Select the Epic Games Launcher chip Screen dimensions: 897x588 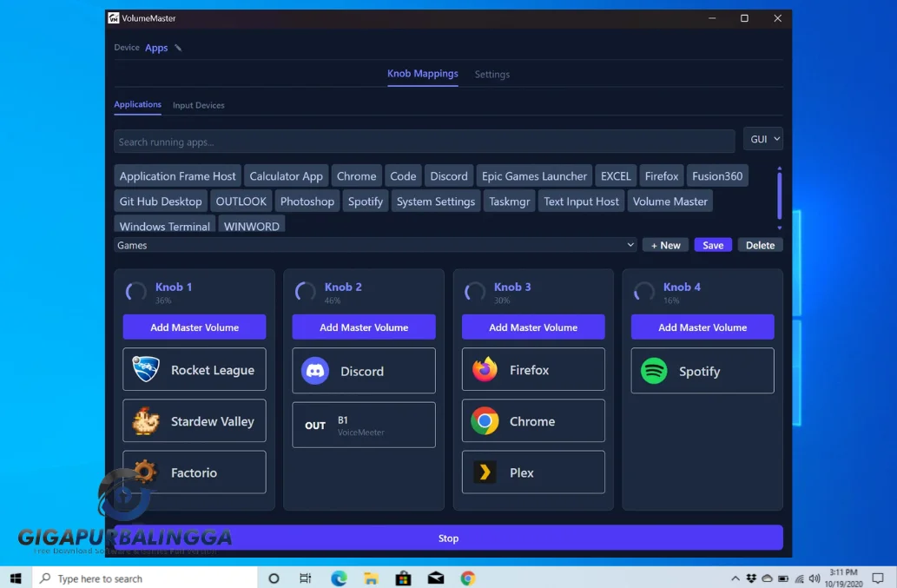[x=534, y=176]
